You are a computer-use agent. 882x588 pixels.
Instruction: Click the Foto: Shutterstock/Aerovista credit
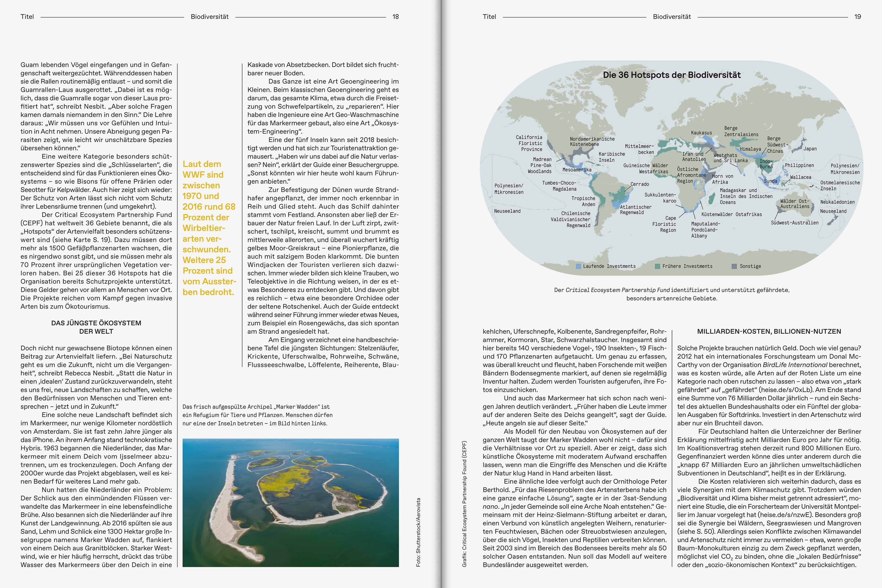(419, 532)
